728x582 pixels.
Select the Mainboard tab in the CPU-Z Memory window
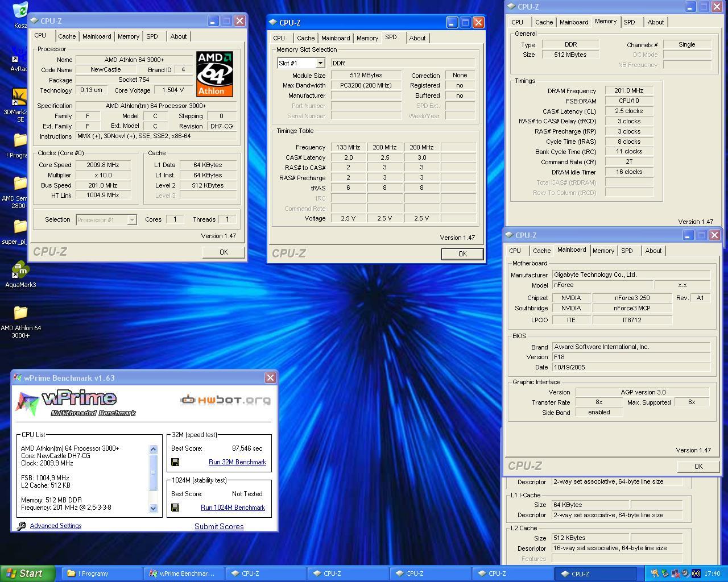click(574, 22)
